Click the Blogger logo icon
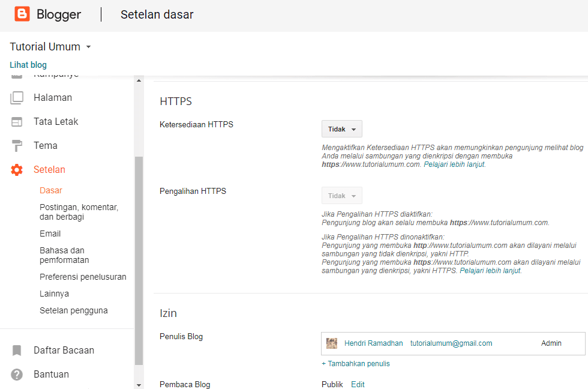This screenshot has width=588, height=389. [x=23, y=14]
